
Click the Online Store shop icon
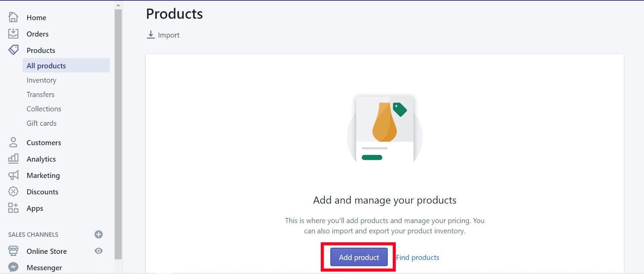point(13,251)
